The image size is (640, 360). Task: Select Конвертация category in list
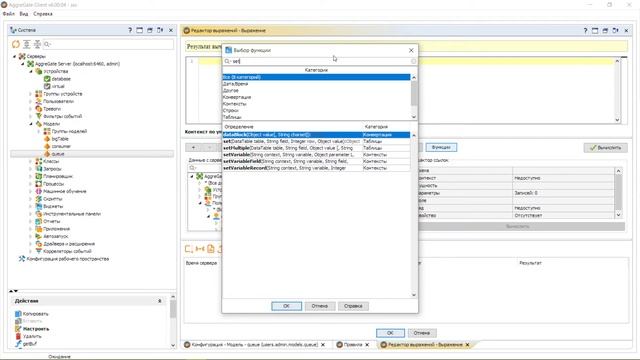click(316, 97)
